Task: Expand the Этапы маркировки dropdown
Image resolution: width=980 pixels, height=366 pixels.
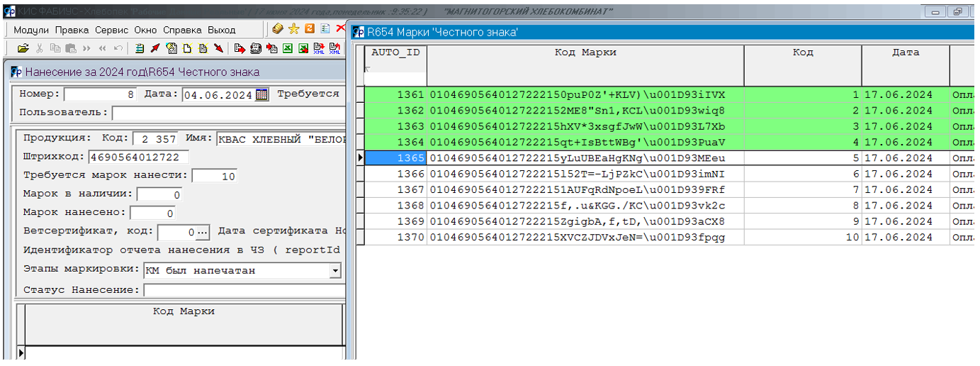Action: click(x=335, y=271)
